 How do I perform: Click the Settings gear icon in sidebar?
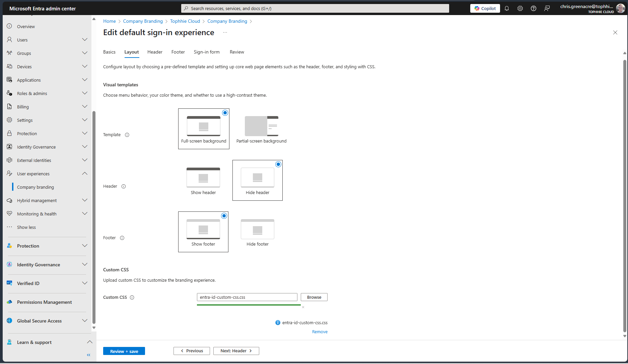(9, 120)
